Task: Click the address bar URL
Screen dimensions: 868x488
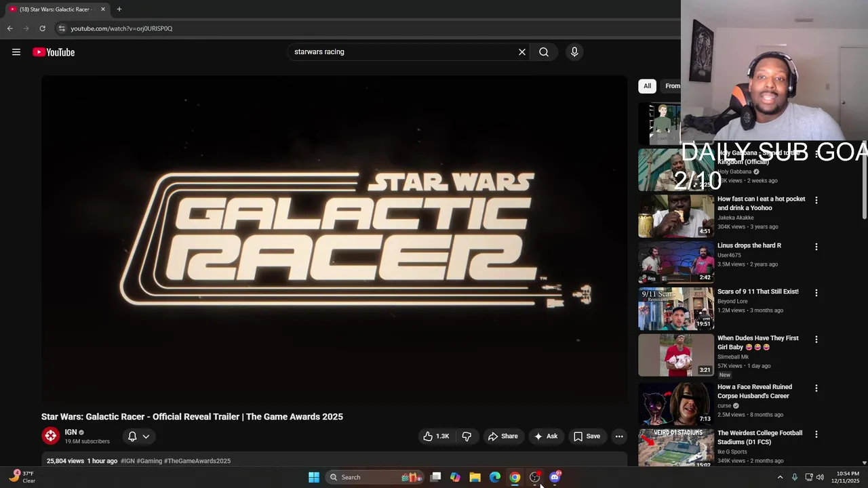Action: [x=121, y=28]
